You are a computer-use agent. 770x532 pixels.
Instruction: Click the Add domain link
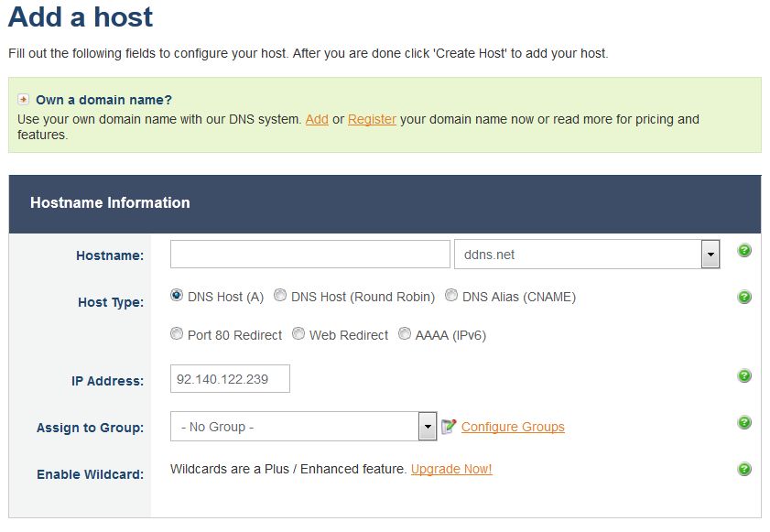(x=318, y=119)
